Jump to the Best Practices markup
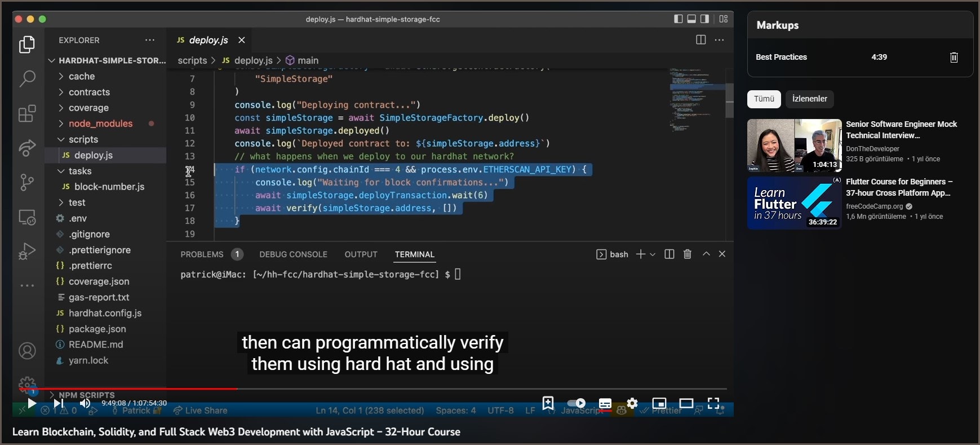Viewport: 980px width, 445px height. [781, 57]
